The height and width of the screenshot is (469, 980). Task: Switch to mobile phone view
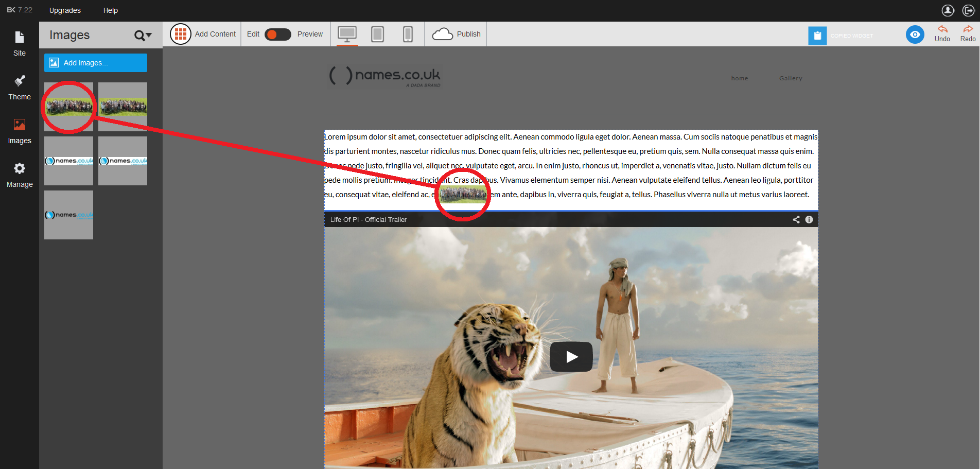[x=408, y=34]
